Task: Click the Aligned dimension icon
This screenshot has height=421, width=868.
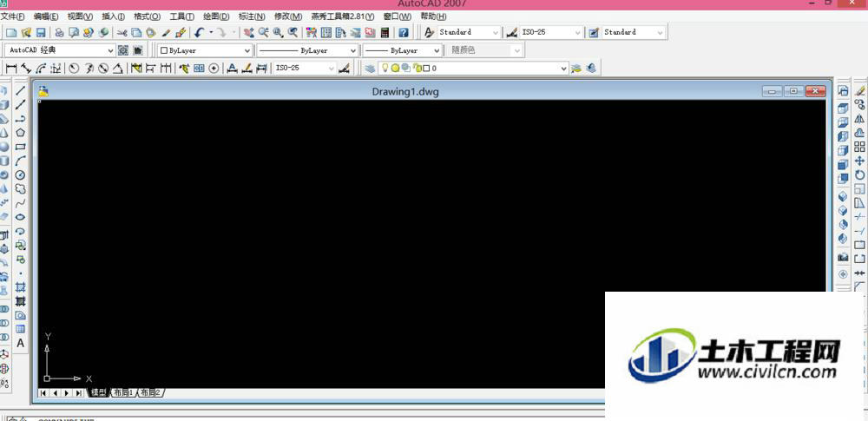Action: (x=26, y=68)
